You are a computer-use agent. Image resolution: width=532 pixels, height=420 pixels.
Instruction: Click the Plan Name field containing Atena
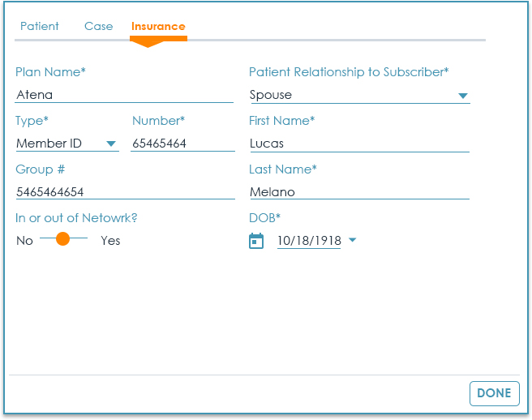click(x=124, y=95)
